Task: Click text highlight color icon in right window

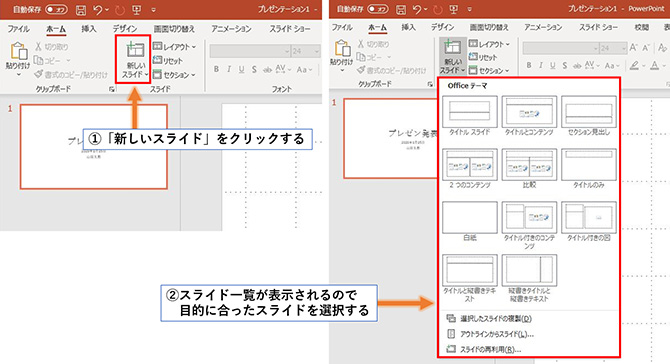Action: pos(634,65)
